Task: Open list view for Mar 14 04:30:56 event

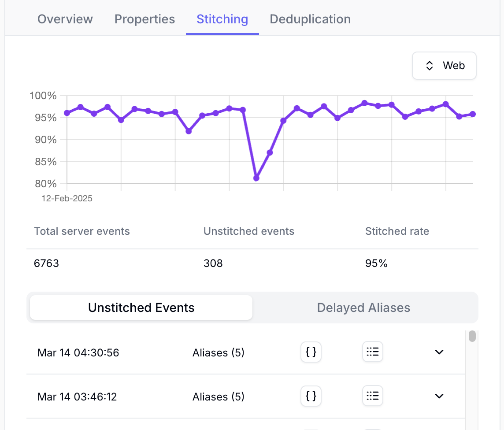Action: 373,352
